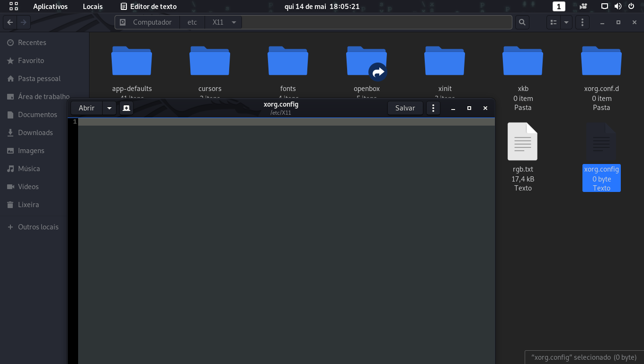
Task: Click the file manager search icon
Action: (x=522, y=22)
